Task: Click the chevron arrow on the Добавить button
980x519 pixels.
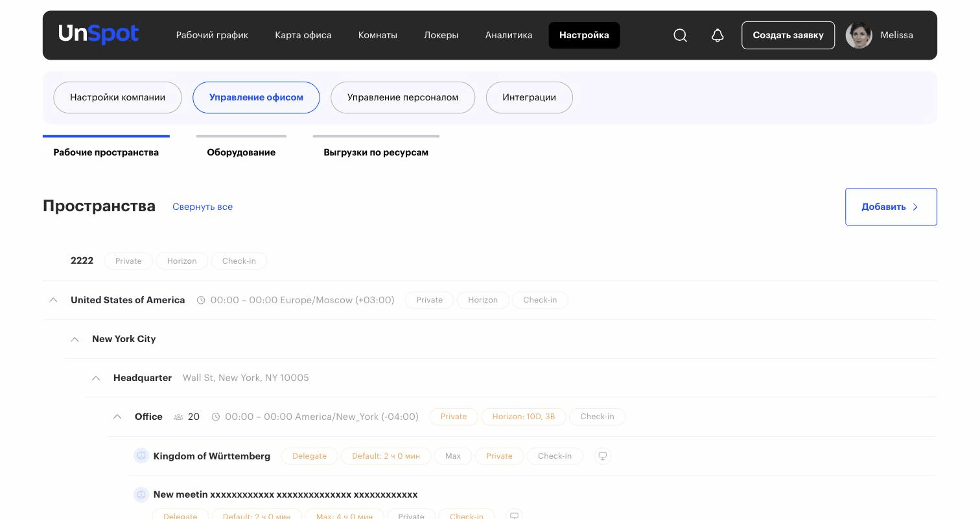Action: tap(915, 207)
